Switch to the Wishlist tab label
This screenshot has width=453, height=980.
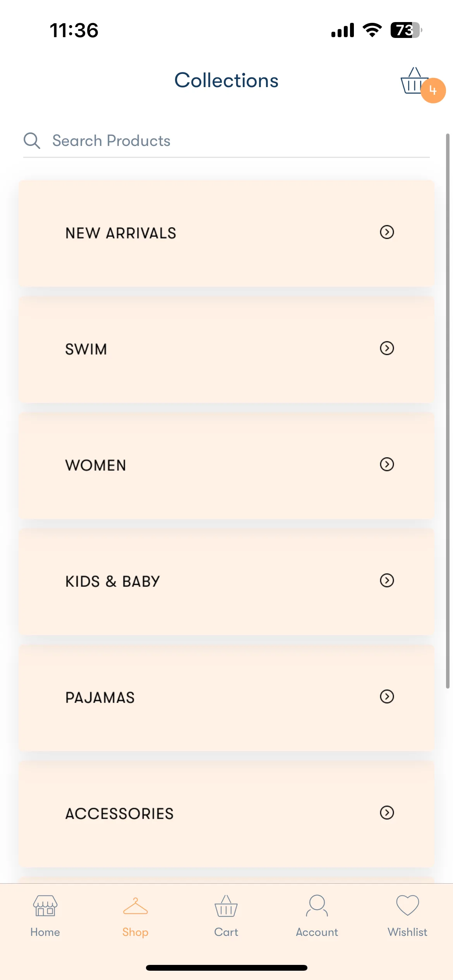408,932
